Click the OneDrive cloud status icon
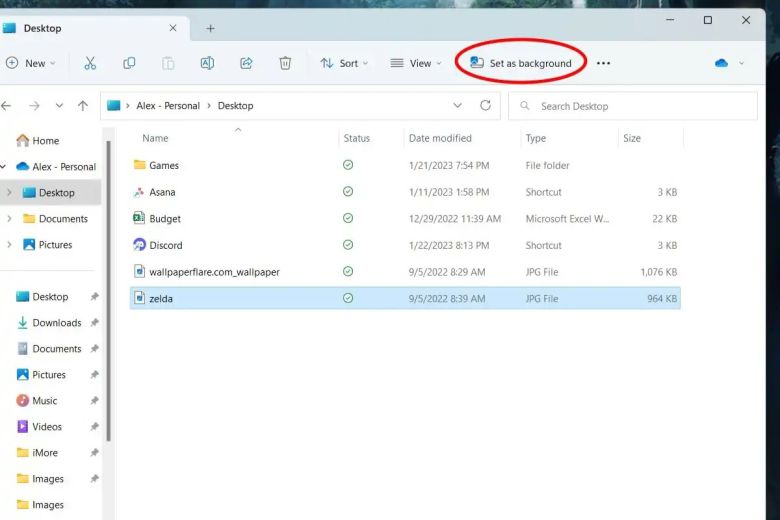This screenshot has width=780, height=520. click(x=721, y=63)
